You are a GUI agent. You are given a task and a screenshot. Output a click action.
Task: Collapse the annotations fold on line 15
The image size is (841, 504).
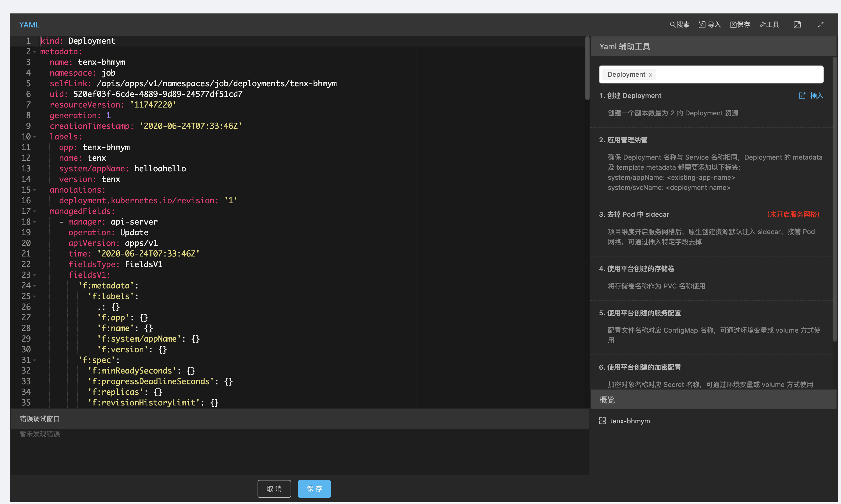pos(34,190)
